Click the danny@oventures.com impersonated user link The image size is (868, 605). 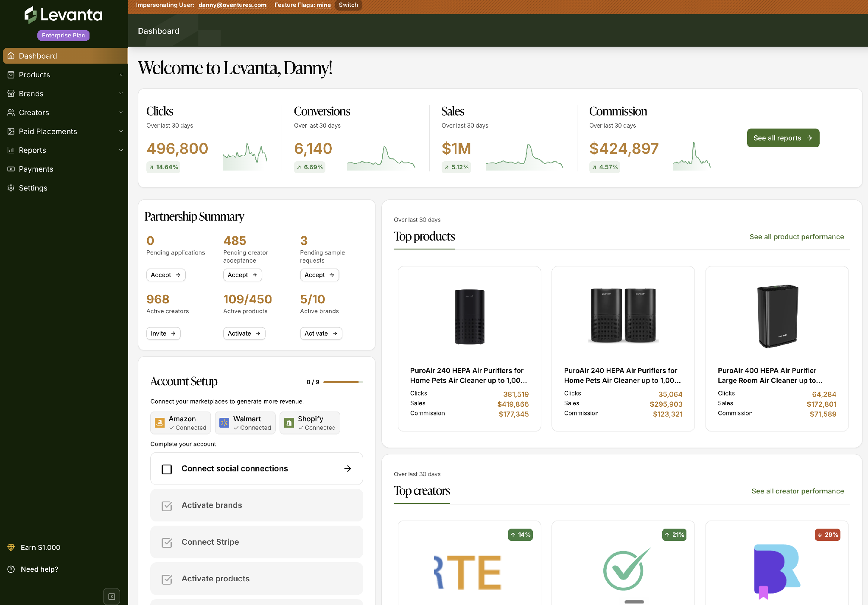tap(232, 5)
